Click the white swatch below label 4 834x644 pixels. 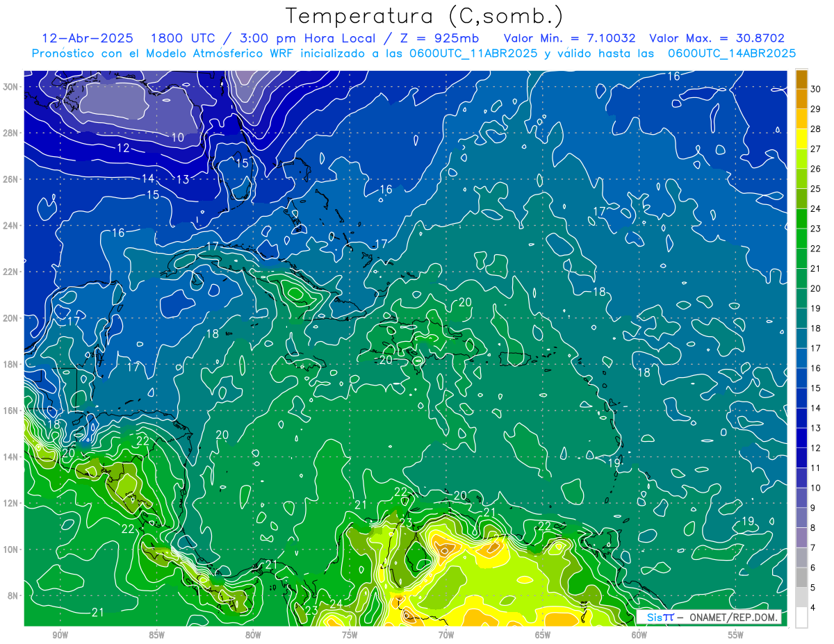click(x=801, y=617)
